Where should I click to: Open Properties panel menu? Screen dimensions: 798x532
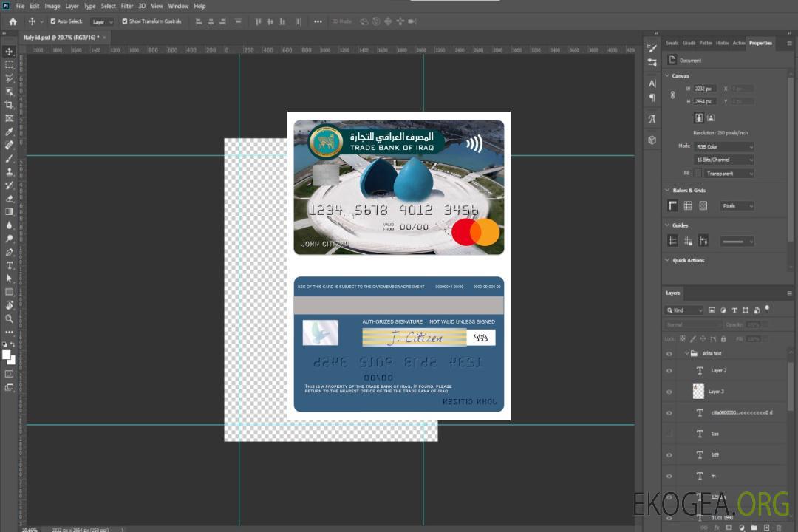point(789,44)
